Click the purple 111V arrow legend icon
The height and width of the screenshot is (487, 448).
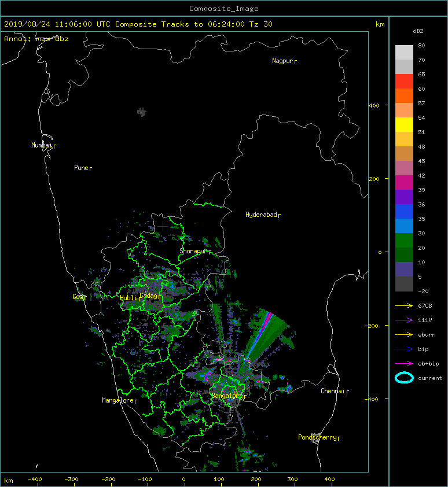click(404, 320)
